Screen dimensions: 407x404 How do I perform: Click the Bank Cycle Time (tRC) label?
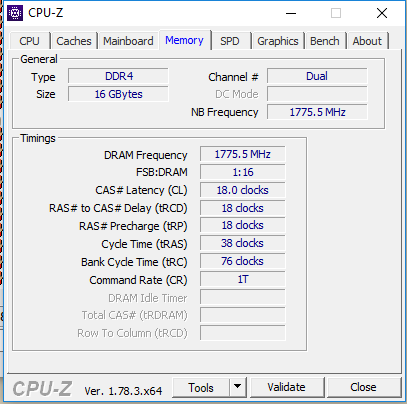[x=134, y=262]
